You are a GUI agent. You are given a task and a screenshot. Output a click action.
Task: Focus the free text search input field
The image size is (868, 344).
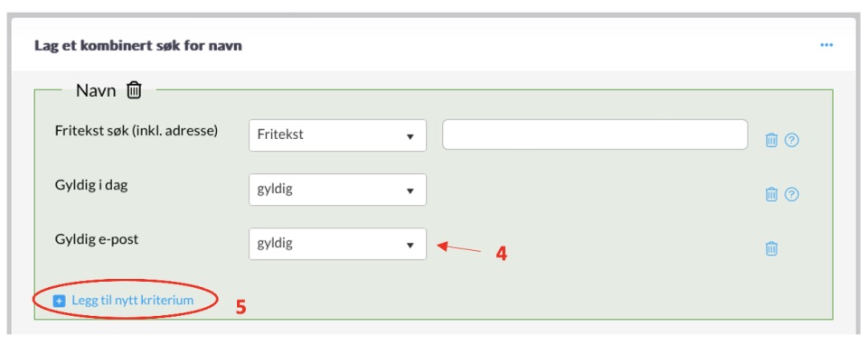pos(595,135)
